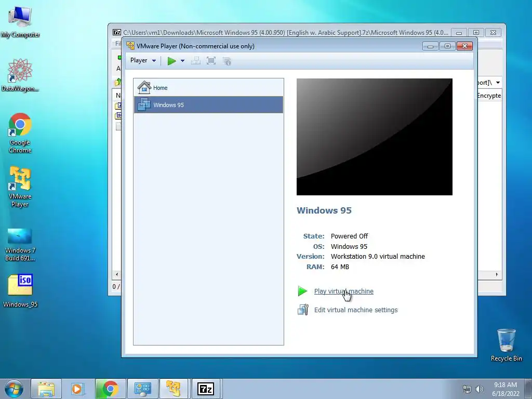This screenshot has height=399, width=532.
Task: Click Send Ctrl+Alt+Del toolbar icon
Action: pyautogui.click(x=195, y=61)
